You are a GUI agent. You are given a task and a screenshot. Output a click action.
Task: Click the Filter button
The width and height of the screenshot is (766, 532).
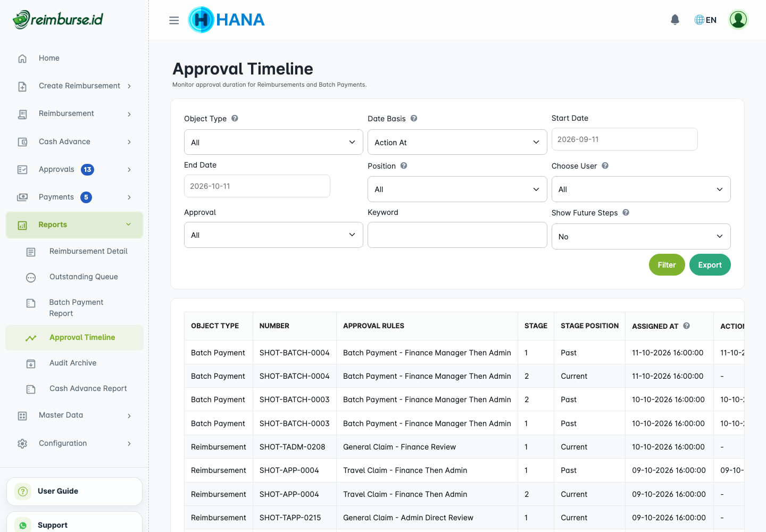click(667, 265)
